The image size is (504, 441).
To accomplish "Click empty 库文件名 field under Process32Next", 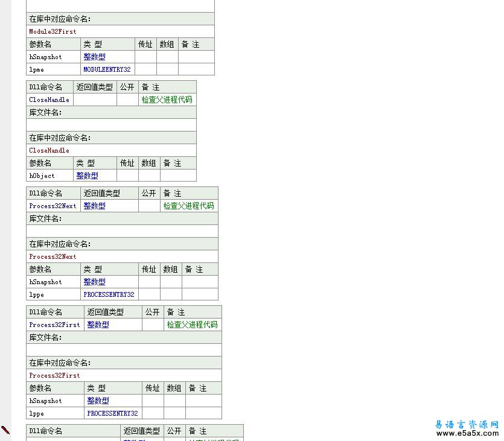I will click(122, 231).
